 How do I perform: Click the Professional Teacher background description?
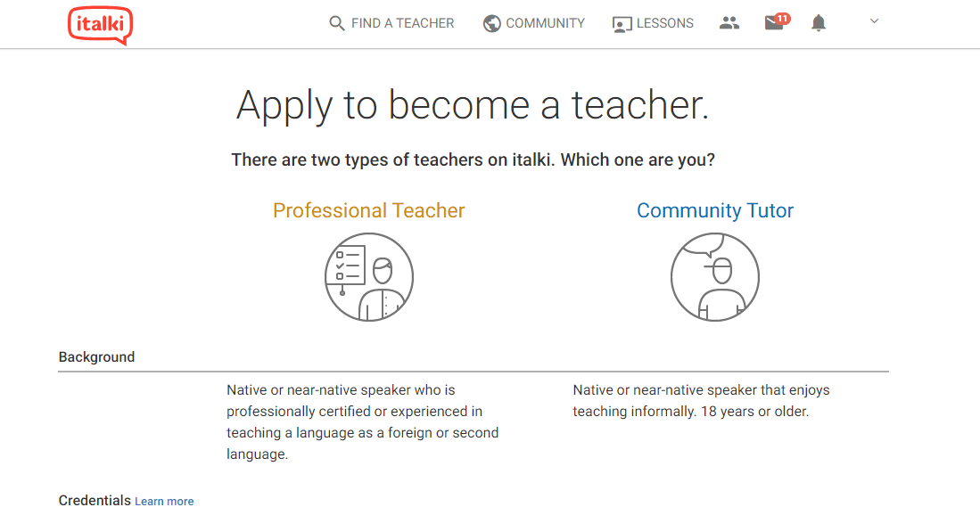363,422
